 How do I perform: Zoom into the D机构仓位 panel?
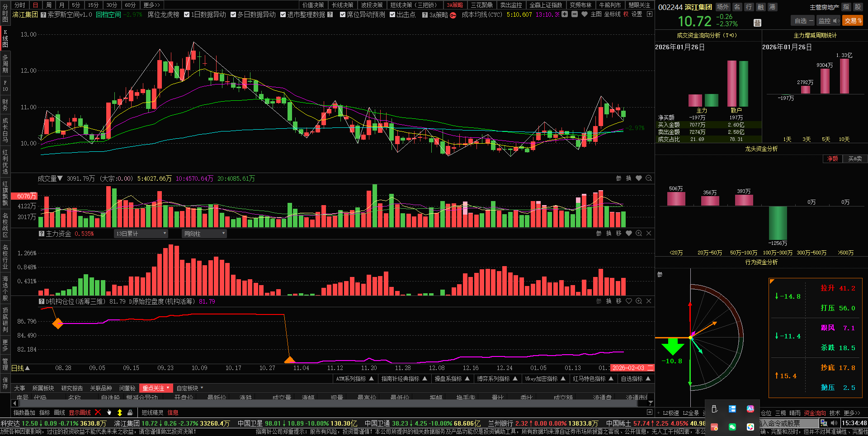(x=639, y=301)
